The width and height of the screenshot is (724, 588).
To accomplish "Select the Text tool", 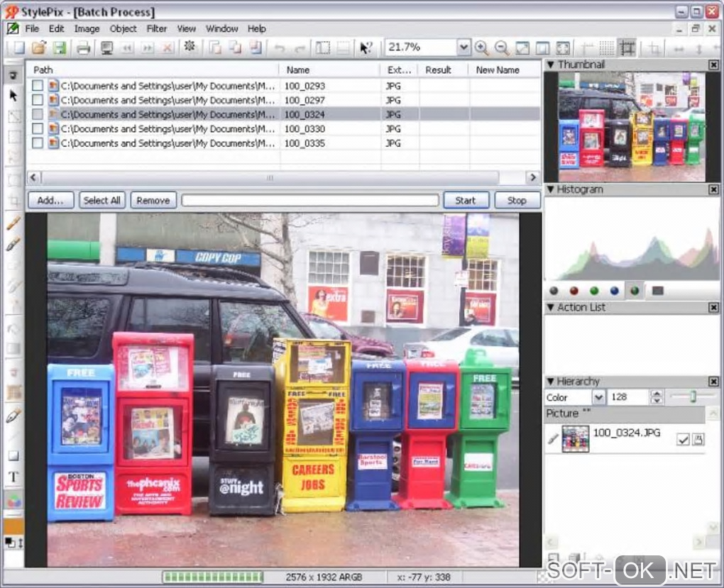I will click(13, 477).
